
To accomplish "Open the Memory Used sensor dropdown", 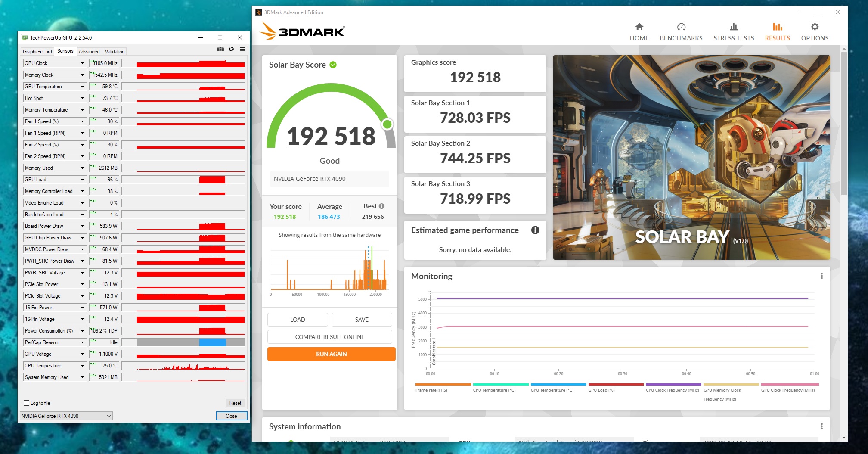I will 82,168.
